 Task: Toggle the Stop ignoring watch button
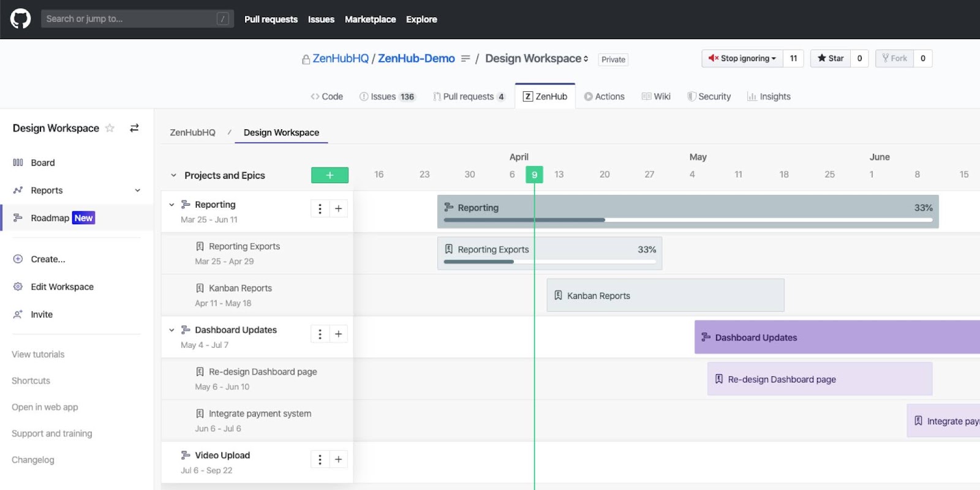tap(742, 58)
